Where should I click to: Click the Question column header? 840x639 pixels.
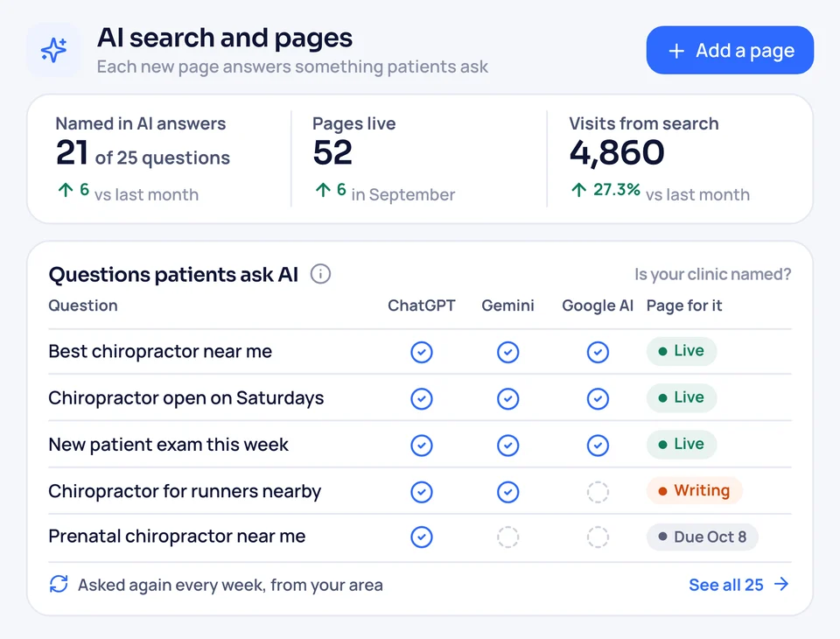[83, 305]
